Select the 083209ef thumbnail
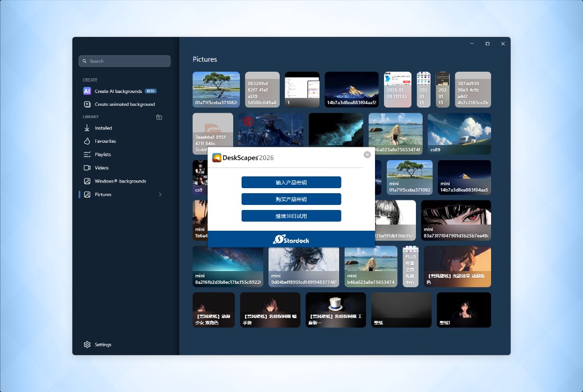 262,90
